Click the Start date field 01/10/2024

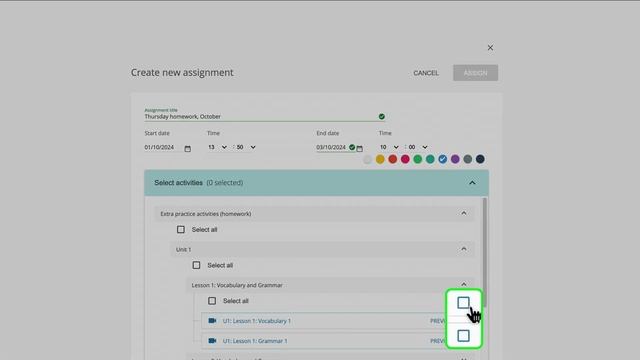[x=159, y=147]
